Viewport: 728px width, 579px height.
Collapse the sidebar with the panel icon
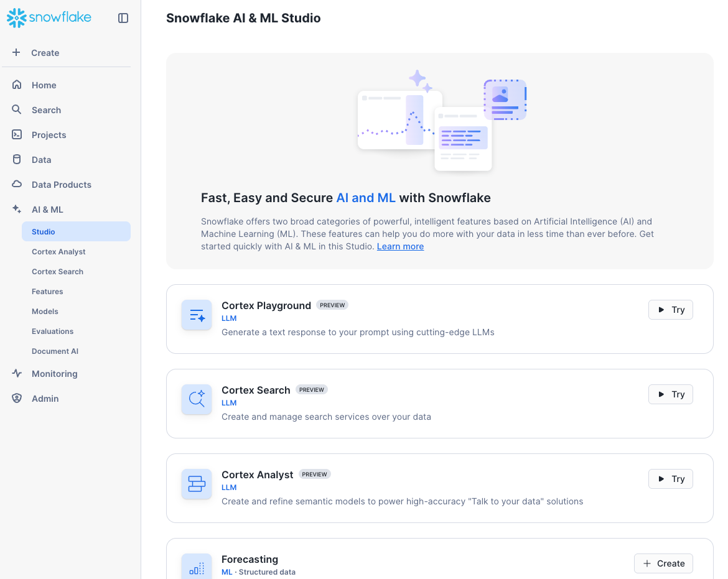point(123,18)
